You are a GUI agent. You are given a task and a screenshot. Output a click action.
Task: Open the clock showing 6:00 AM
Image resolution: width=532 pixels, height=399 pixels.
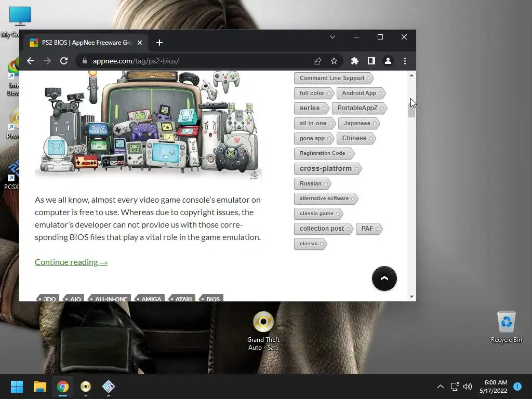click(494, 387)
